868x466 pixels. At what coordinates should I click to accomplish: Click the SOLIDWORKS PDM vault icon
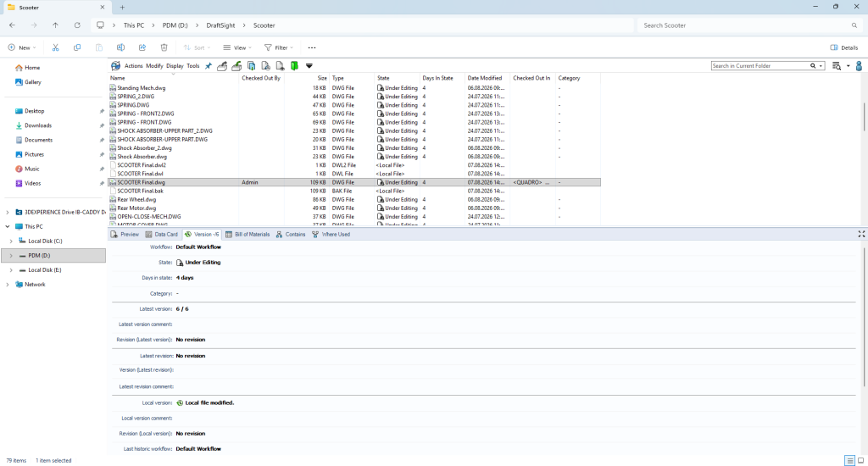[115, 66]
